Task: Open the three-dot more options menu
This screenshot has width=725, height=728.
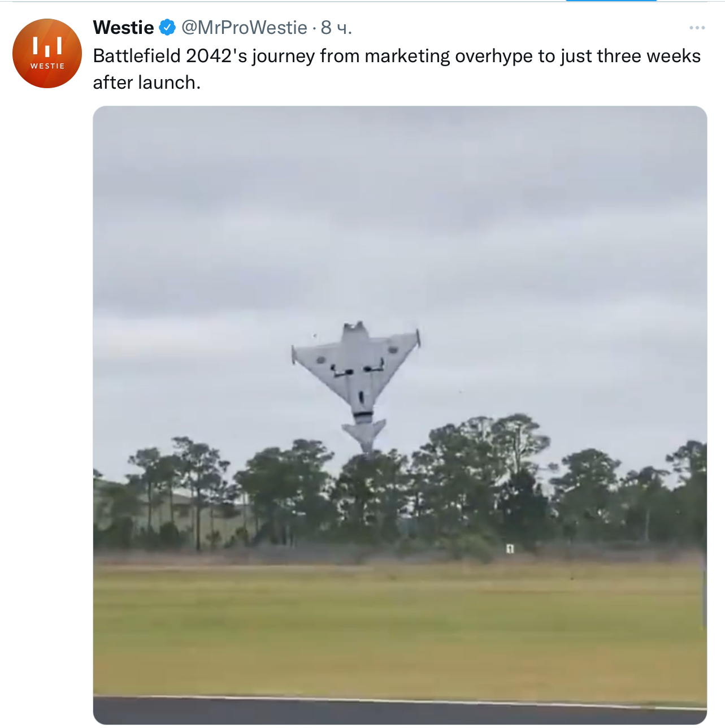Action: (697, 28)
